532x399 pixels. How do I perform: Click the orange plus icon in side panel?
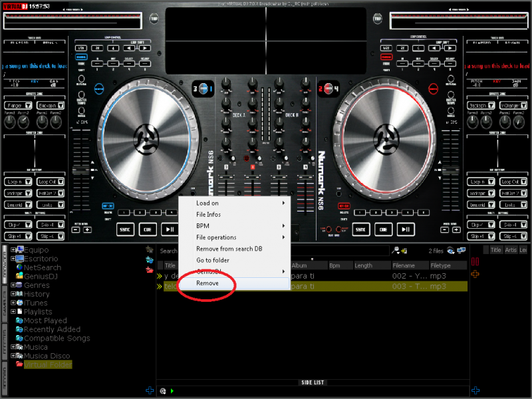(x=475, y=274)
